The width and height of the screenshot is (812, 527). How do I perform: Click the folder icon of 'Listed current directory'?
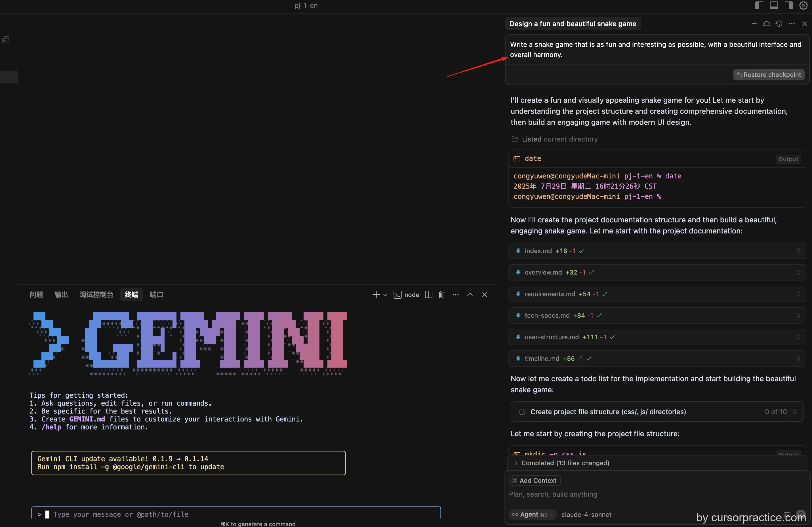click(x=515, y=139)
